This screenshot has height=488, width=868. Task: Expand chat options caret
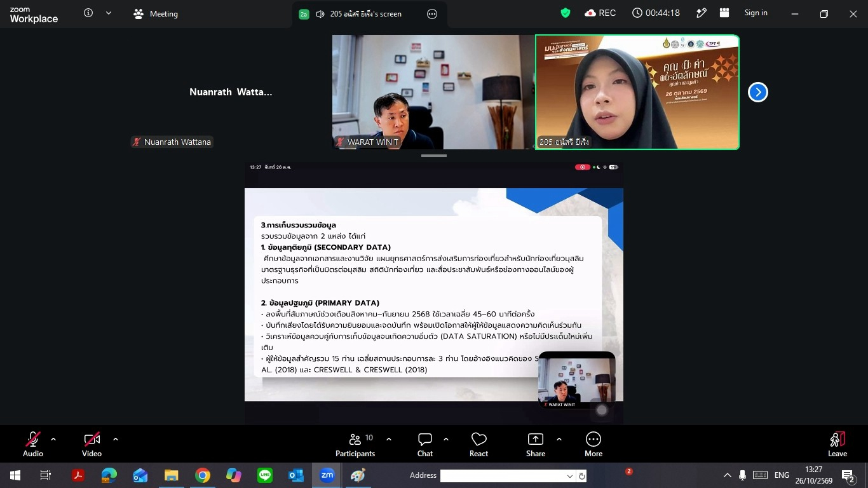[446, 439]
